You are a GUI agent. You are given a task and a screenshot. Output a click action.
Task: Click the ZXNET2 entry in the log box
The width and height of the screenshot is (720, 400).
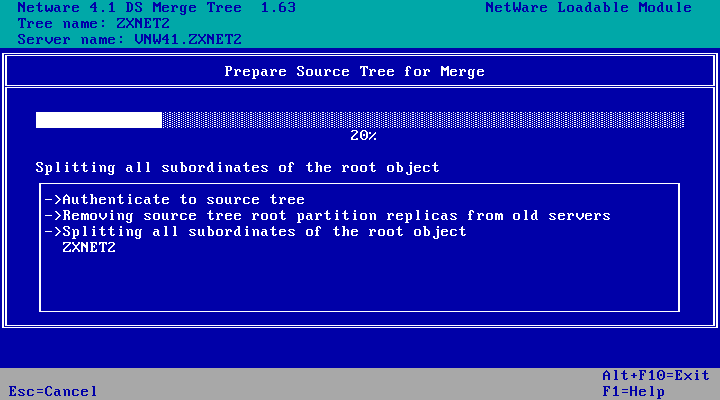point(89,247)
